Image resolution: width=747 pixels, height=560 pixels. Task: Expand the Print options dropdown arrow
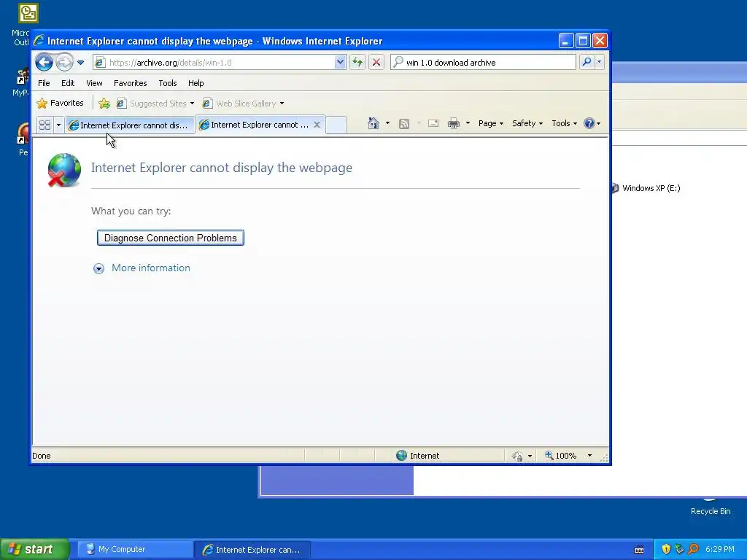[468, 123]
